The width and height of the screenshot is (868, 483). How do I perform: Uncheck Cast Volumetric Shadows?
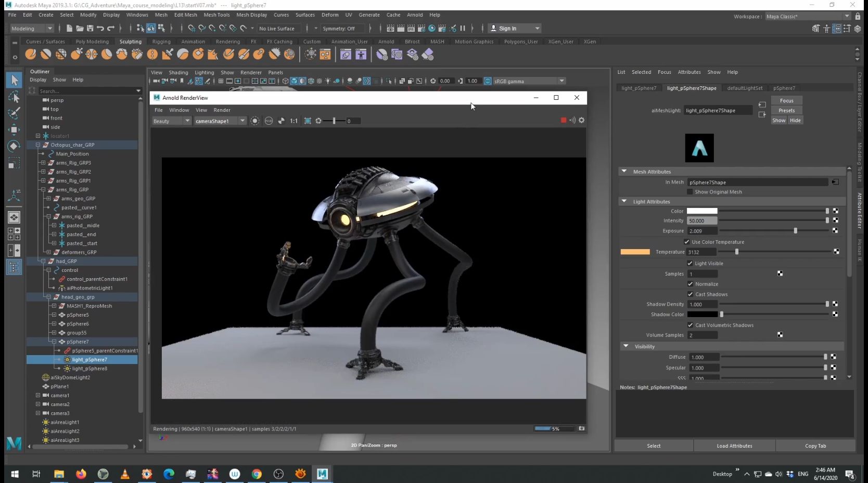pyautogui.click(x=690, y=325)
